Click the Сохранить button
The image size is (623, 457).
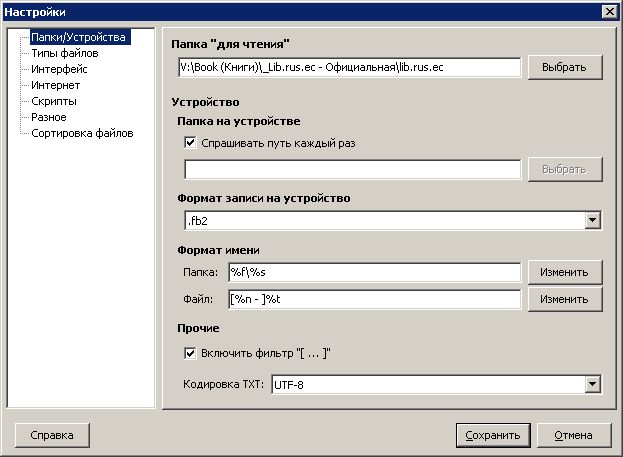tap(491, 435)
